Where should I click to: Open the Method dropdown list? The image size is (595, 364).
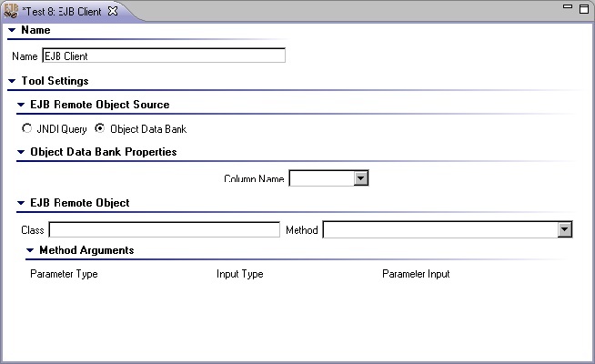pyautogui.click(x=565, y=229)
